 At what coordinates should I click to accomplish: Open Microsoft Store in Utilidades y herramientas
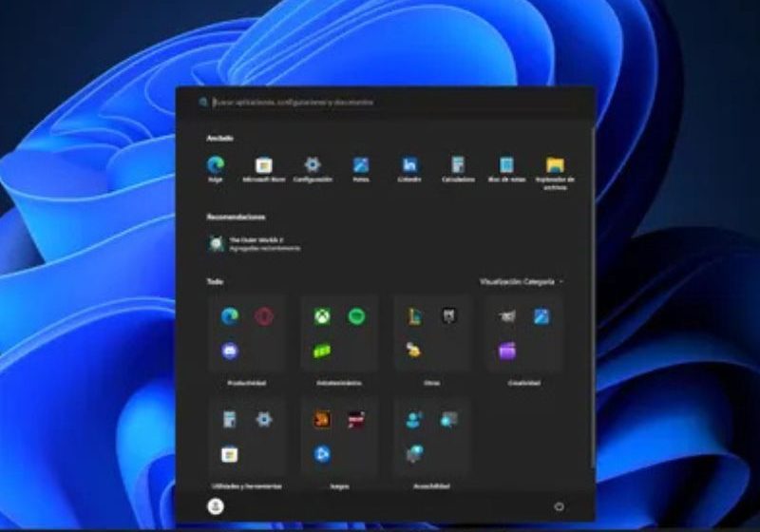pyautogui.click(x=230, y=454)
